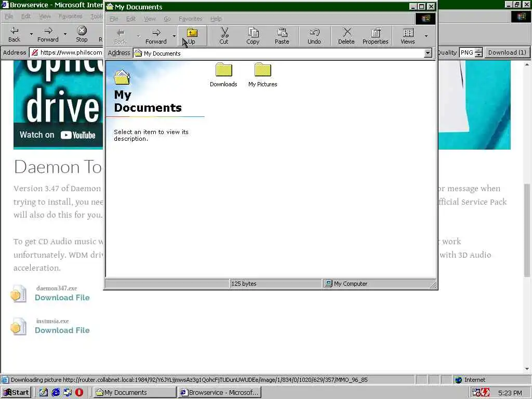
Task: Click the 125 bytes status bar text
Action: click(244, 284)
